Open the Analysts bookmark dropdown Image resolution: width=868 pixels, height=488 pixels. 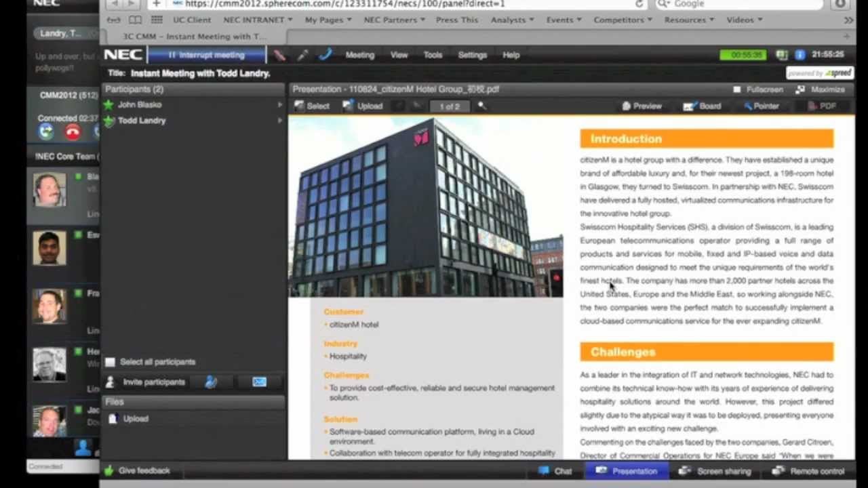512,20
